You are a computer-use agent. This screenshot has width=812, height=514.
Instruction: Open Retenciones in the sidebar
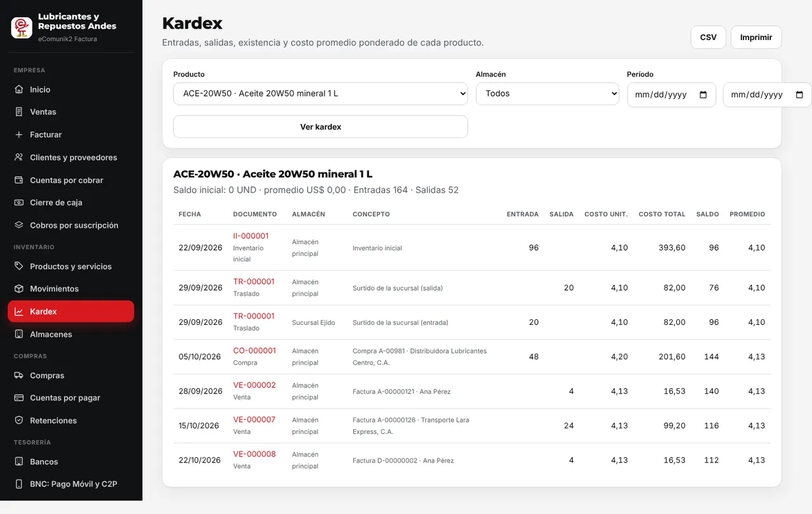[x=71, y=421]
